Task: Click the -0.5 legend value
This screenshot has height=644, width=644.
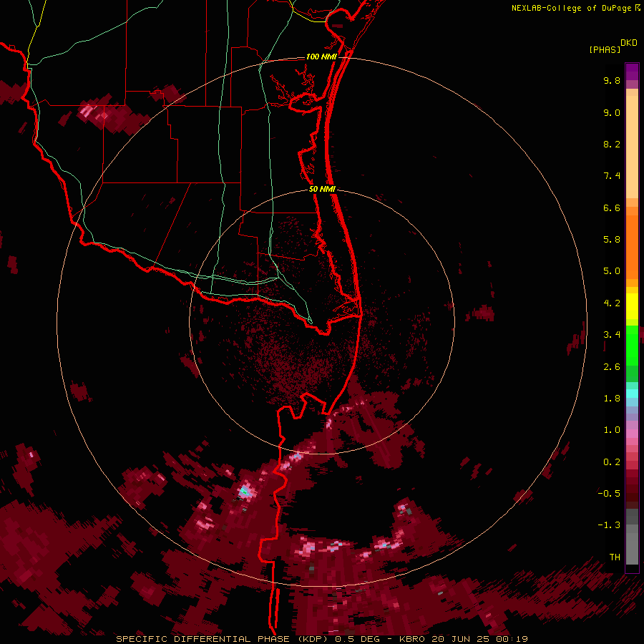Action: pyautogui.click(x=609, y=494)
